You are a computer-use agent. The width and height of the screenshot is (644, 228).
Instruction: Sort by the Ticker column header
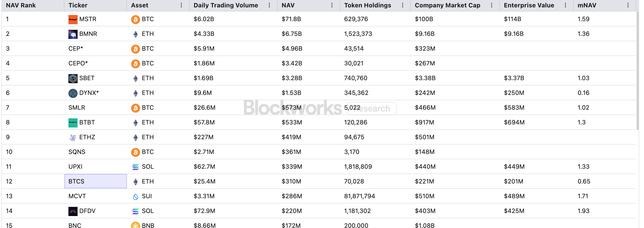click(78, 5)
